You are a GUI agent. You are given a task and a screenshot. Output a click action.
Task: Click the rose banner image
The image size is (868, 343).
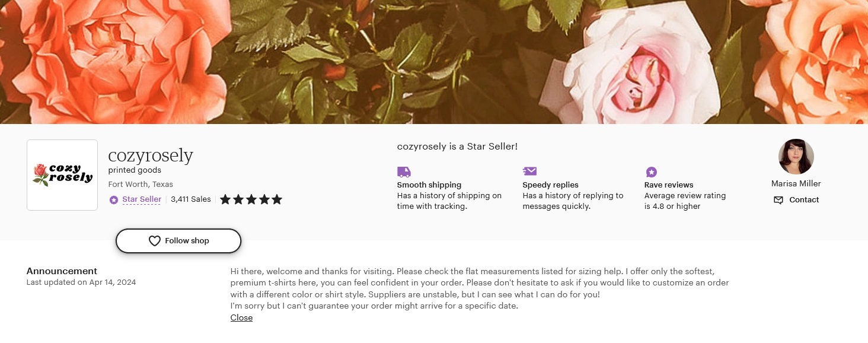point(434,62)
